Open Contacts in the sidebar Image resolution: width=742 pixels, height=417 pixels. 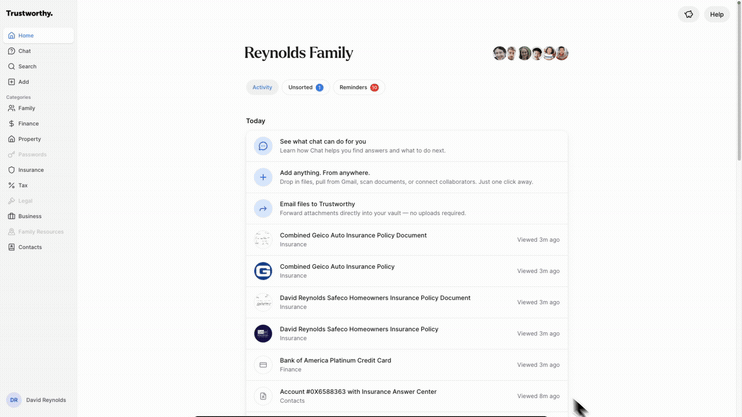coord(29,247)
